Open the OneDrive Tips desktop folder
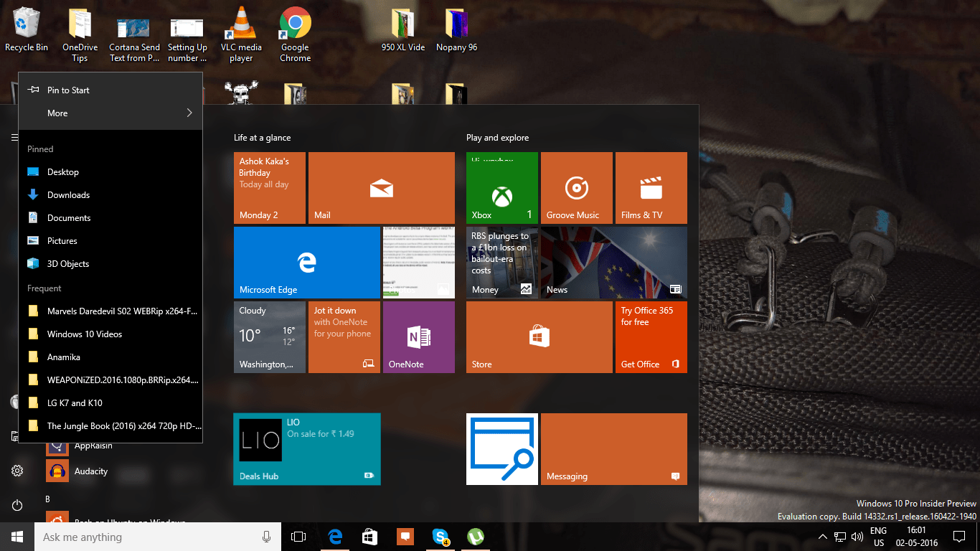980x551 pixels. (x=80, y=35)
